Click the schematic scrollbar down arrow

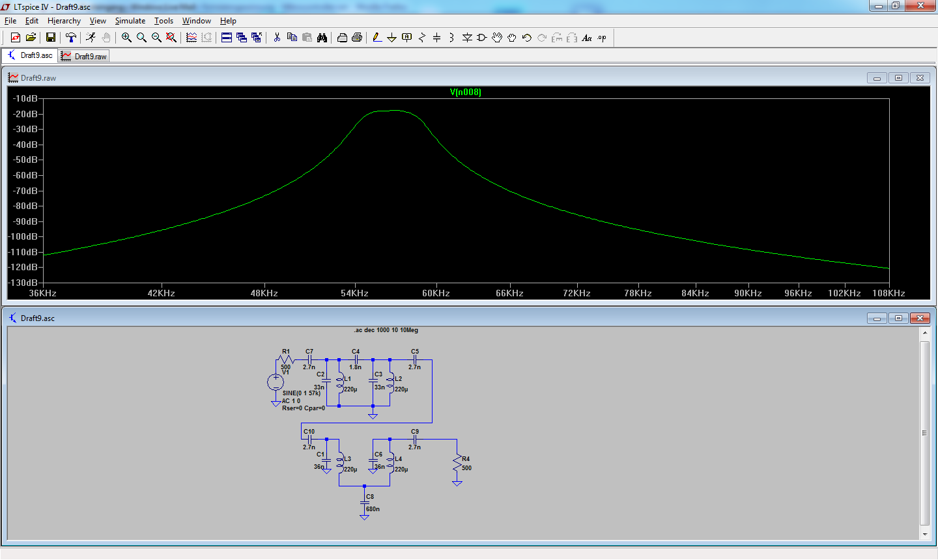(x=924, y=534)
